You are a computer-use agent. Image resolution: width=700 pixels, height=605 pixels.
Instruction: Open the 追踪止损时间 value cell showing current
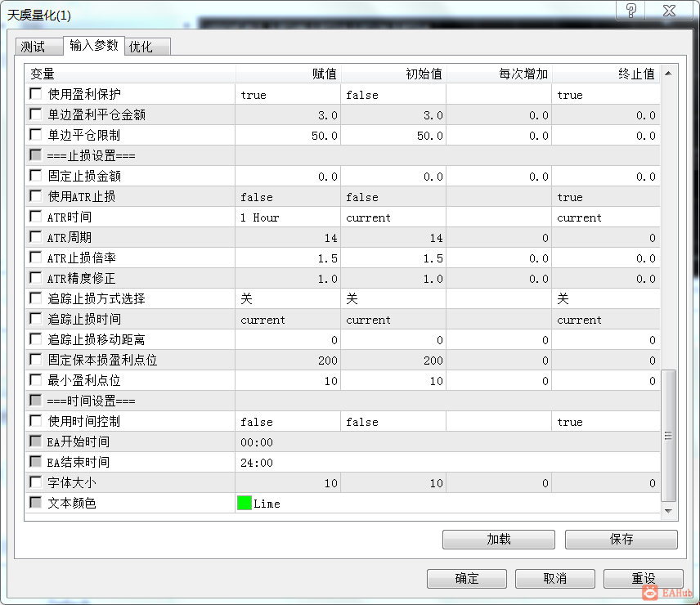tap(288, 319)
